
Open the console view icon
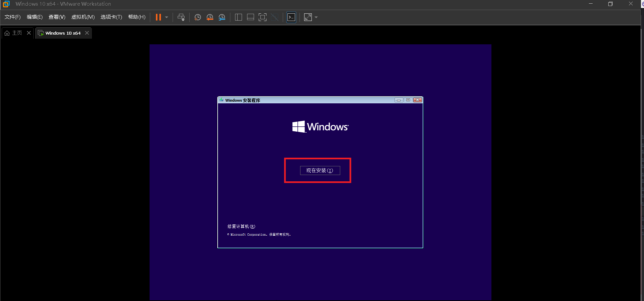pos(291,17)
